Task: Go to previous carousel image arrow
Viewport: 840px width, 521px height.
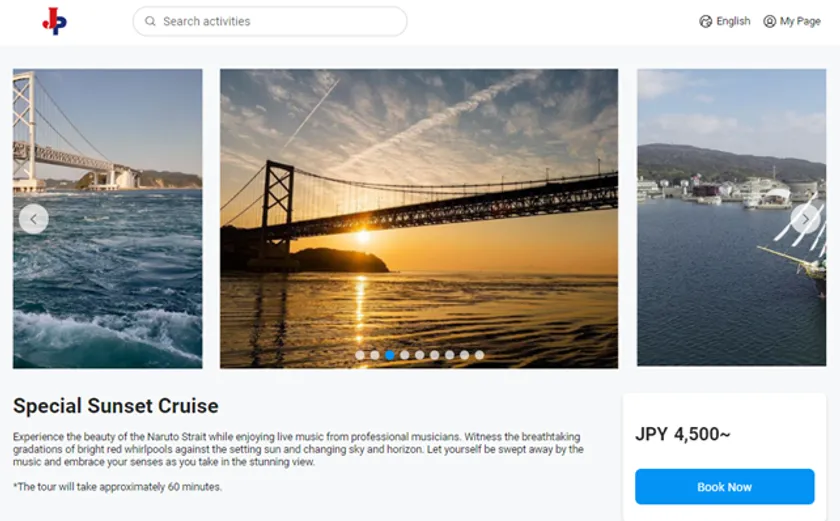Action: pyautogui.click(x=33, y=219)
